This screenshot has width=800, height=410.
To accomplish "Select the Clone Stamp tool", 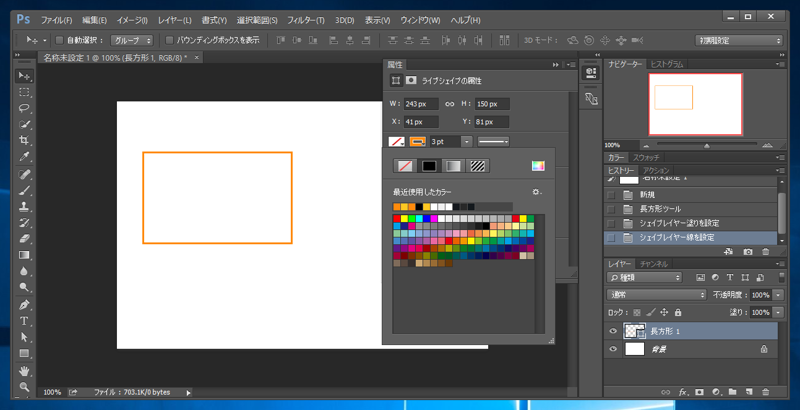I will pyautogui.click(x=24, y=207).
